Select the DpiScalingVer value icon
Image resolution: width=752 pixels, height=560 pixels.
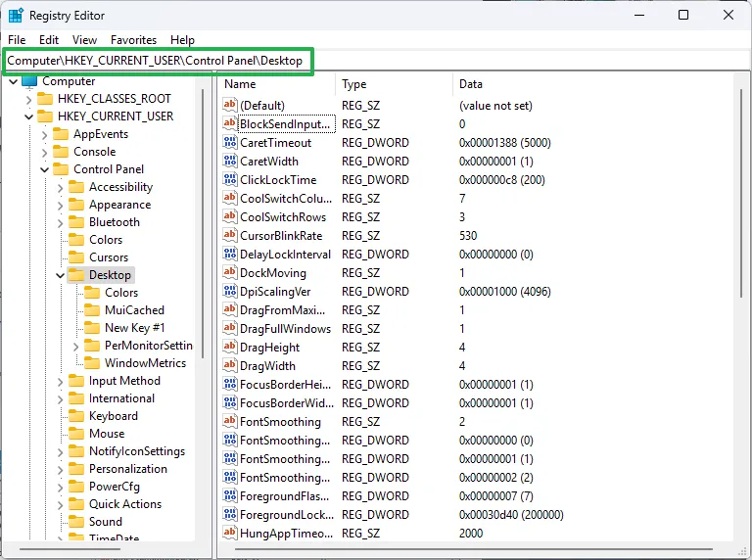(230, 292)
